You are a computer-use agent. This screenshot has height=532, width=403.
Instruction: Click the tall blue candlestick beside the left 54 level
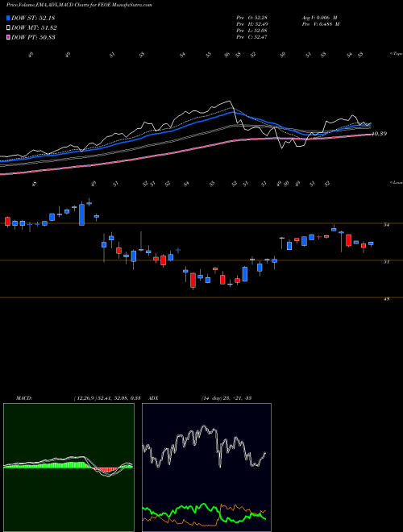pos(81,214)
